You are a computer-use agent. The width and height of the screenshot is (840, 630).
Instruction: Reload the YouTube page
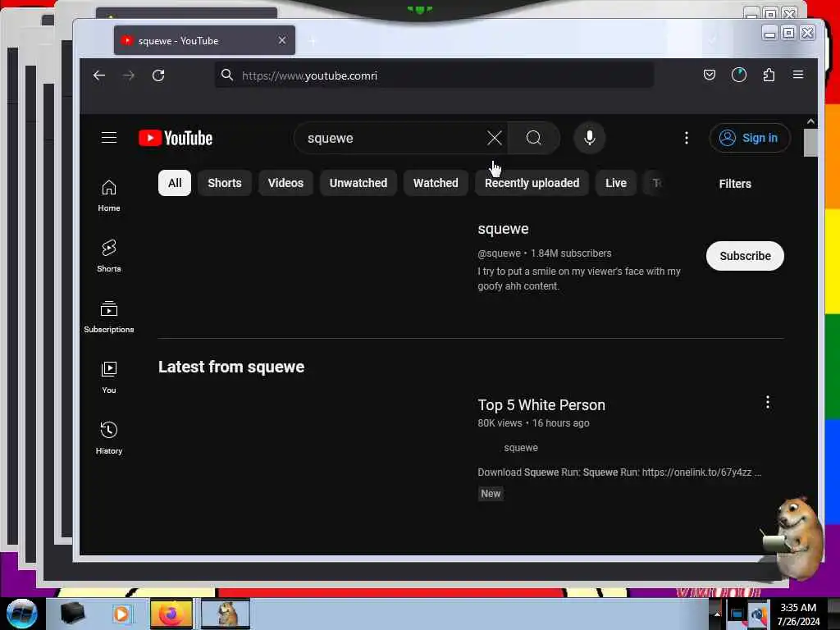[158, 75]
